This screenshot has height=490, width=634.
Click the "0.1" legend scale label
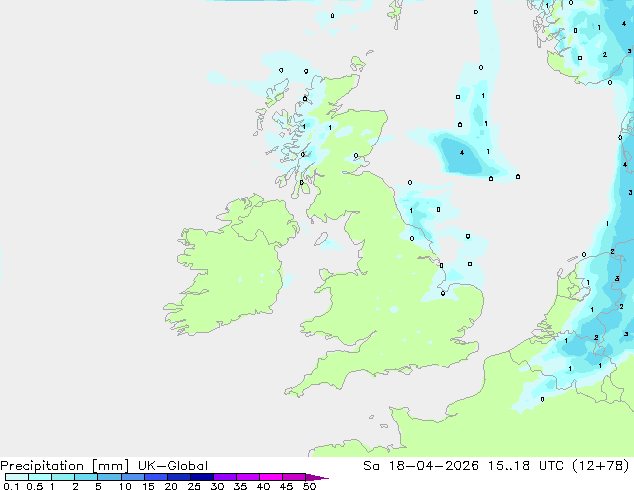coord(11,486)
